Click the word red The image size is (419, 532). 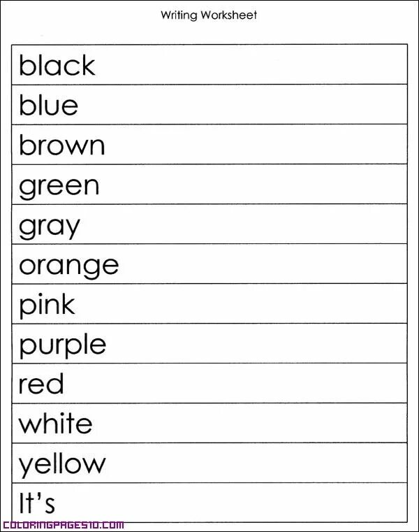(x=41, y=383)
